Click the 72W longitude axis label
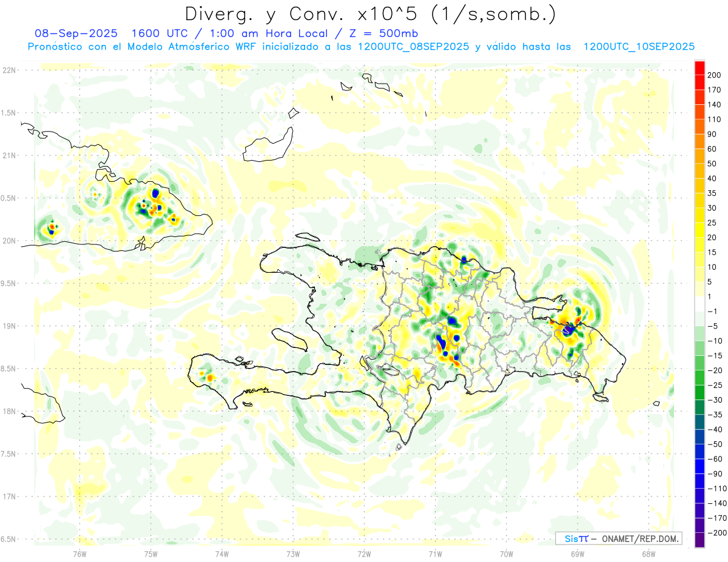The height and width of the screenshot is (562, 728). coord(364,553)
